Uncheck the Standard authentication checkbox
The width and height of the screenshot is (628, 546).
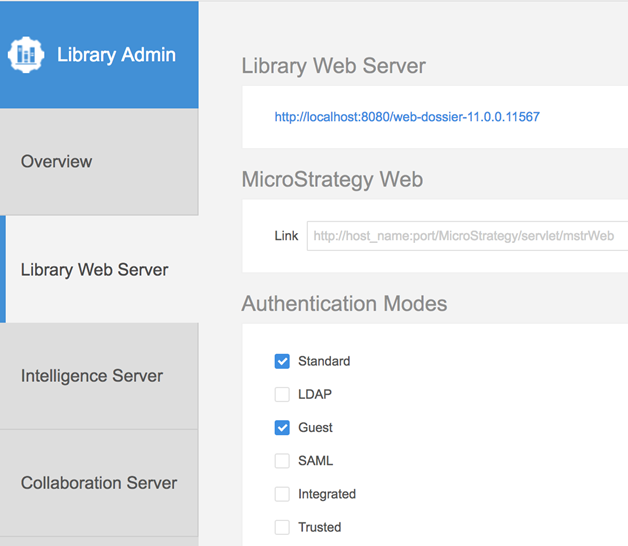[282, 361]
